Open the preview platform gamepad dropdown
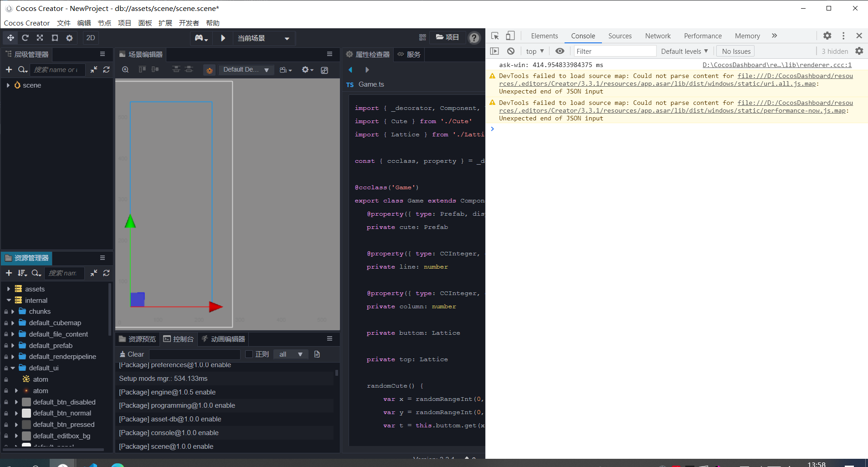The height and width of the screenshot is (467, 868). [201, 38]
